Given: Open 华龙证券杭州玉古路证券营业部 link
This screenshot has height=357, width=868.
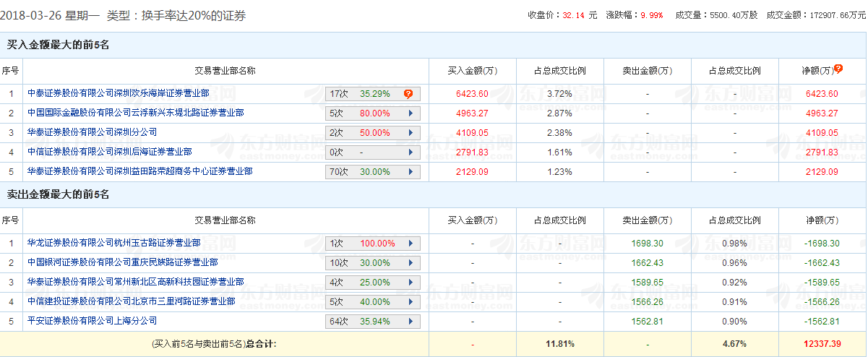Looking at the screenshot, I should point(113,243).
